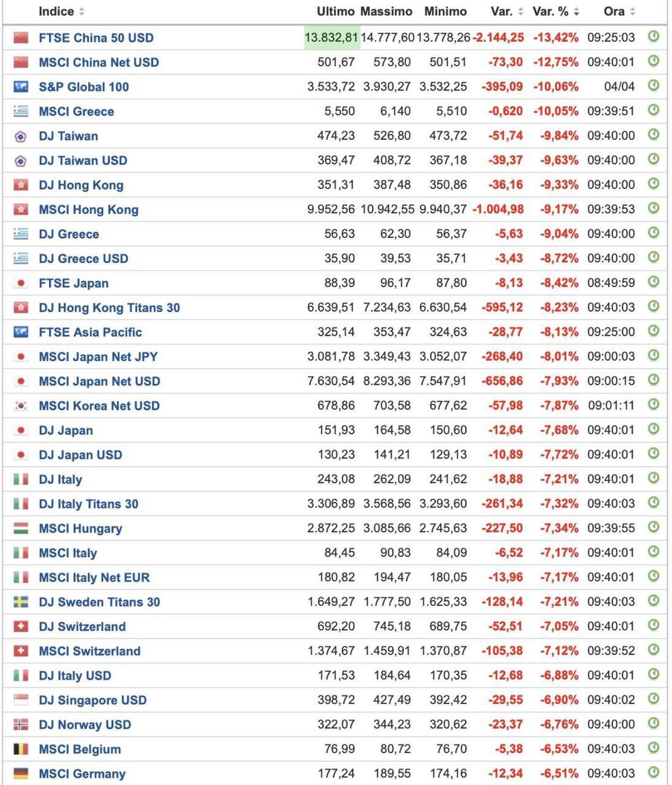Sort table by Indice column arrows
672x785 pixels.
point(81,12)
